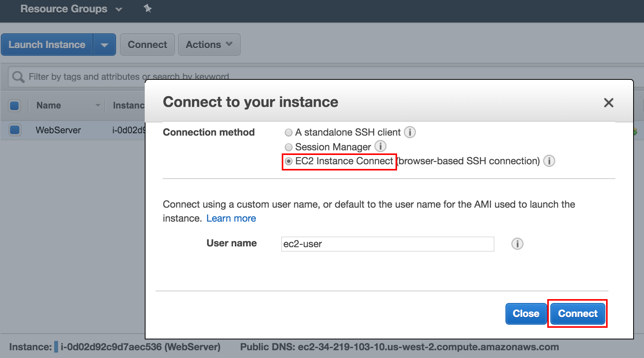This screenshot has height=358, width=644.
Task: Toggle the WebServer row checkbox
Action: point(15,130)
